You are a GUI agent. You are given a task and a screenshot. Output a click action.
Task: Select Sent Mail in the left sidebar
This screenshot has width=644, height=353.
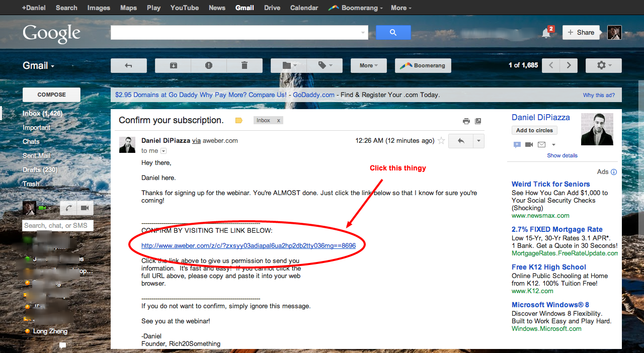point(37,156)
